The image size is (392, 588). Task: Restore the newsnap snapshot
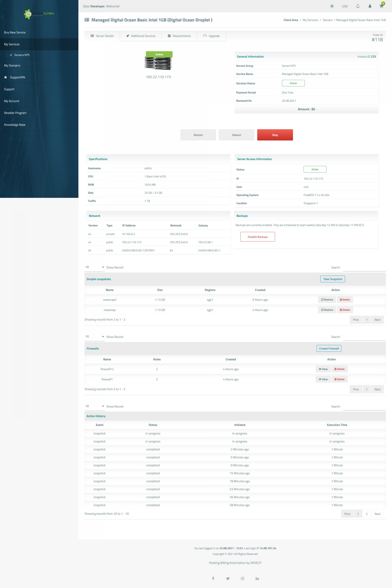pyautogui.click(x=327, y=310)
